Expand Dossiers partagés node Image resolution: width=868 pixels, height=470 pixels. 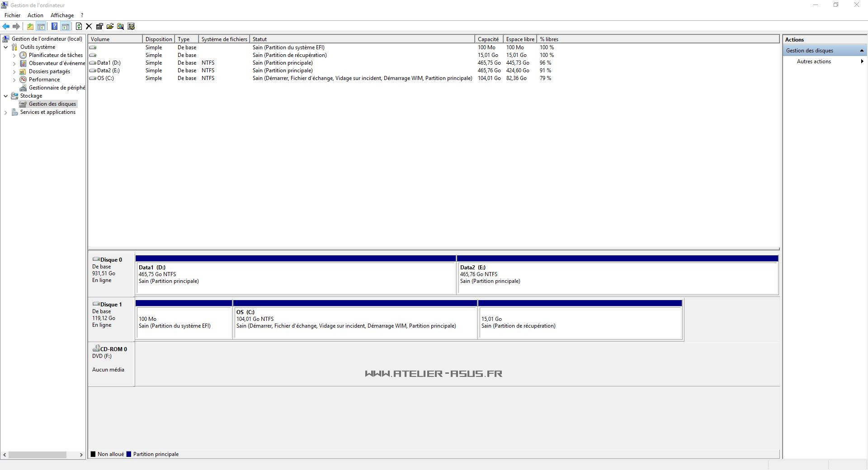pos(14,71)
